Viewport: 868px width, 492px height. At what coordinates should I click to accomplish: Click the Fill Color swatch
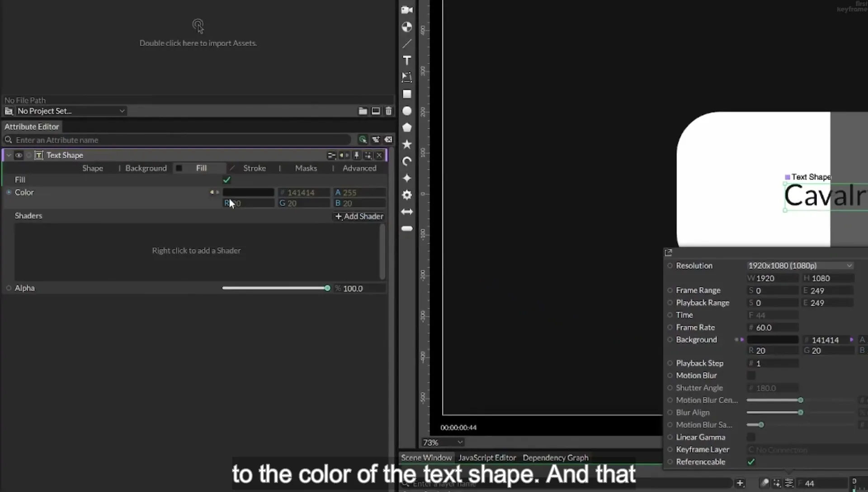(248, 192)
